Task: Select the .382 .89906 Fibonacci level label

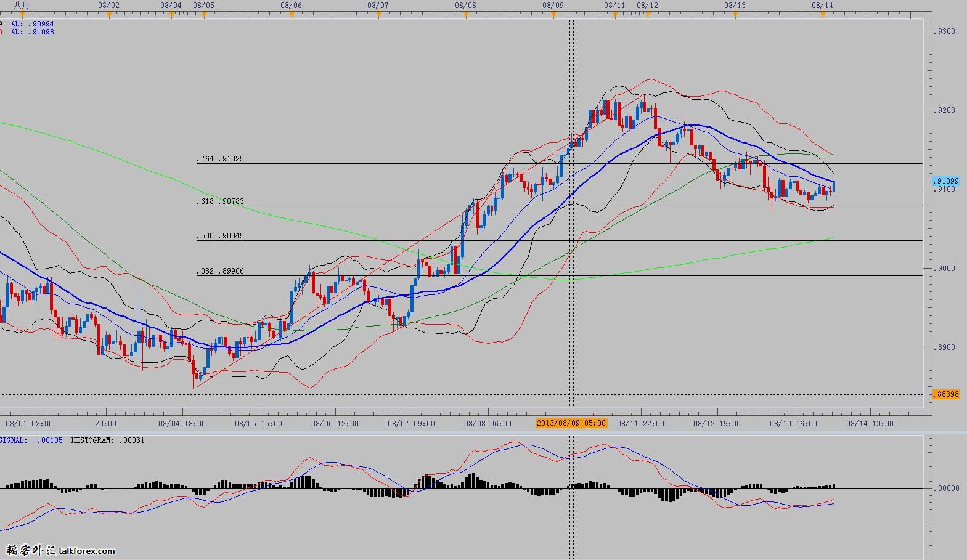Action: pyautogui.click(x=221, y=271)
